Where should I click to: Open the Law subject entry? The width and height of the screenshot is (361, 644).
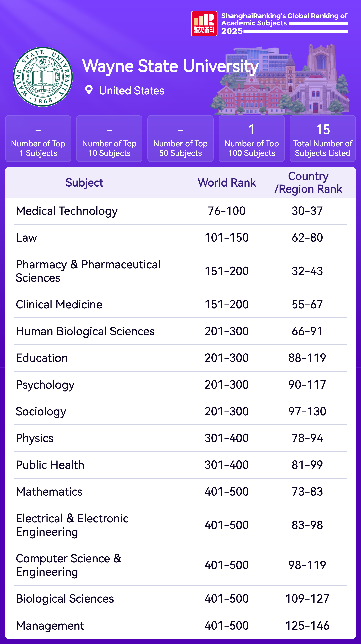pos(26,238)
